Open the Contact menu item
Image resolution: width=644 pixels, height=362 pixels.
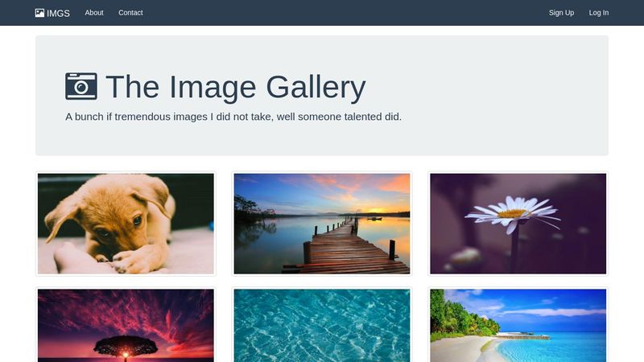point(130,13)
